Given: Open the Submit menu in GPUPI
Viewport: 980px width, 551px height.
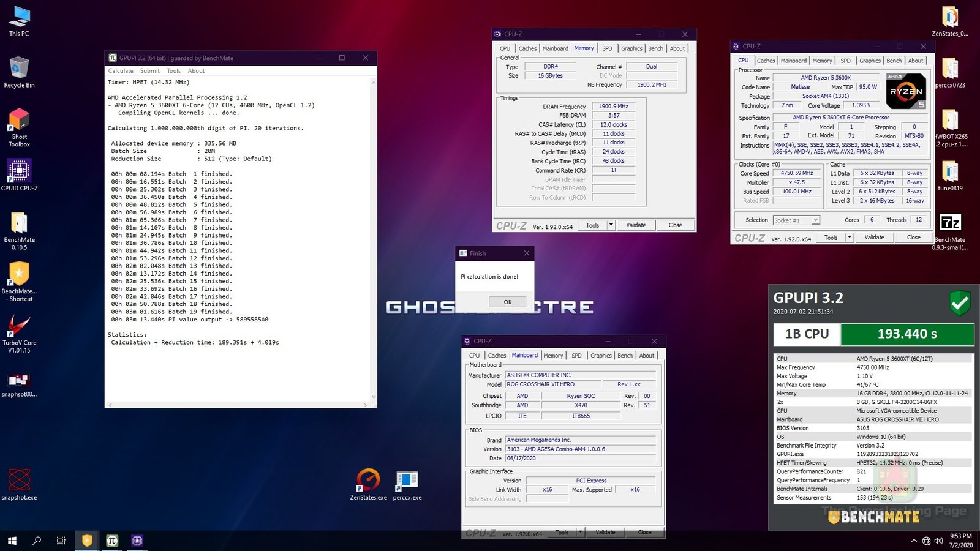Looking at the screenshot, I should point(149,71).
